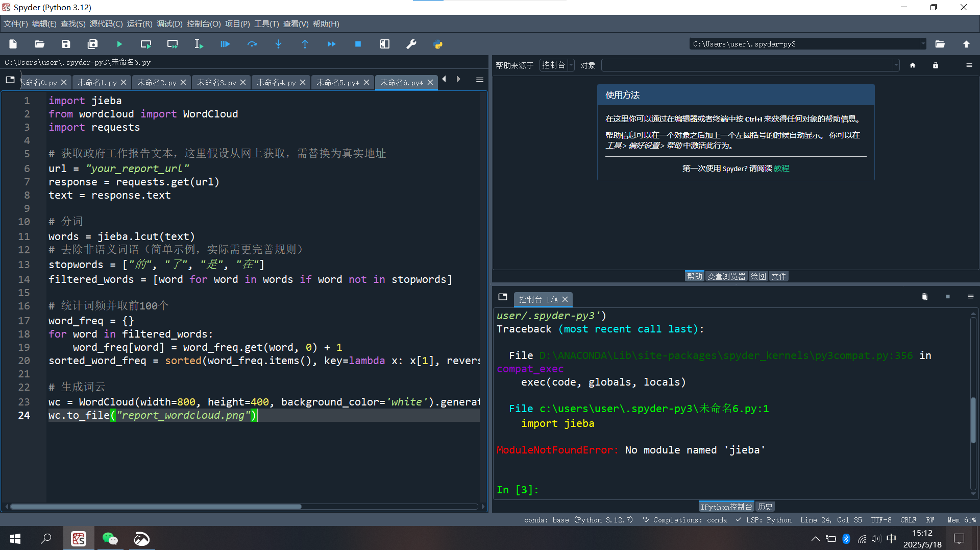Screen dimensions: 980x550
Task: Browse console tabs icon
Action: (503, 297)
